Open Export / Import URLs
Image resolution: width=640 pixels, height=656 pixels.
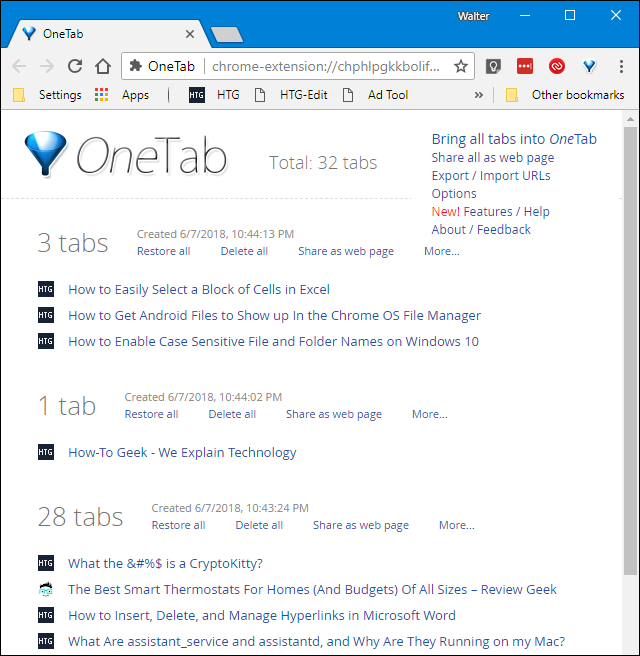(491, 175)
